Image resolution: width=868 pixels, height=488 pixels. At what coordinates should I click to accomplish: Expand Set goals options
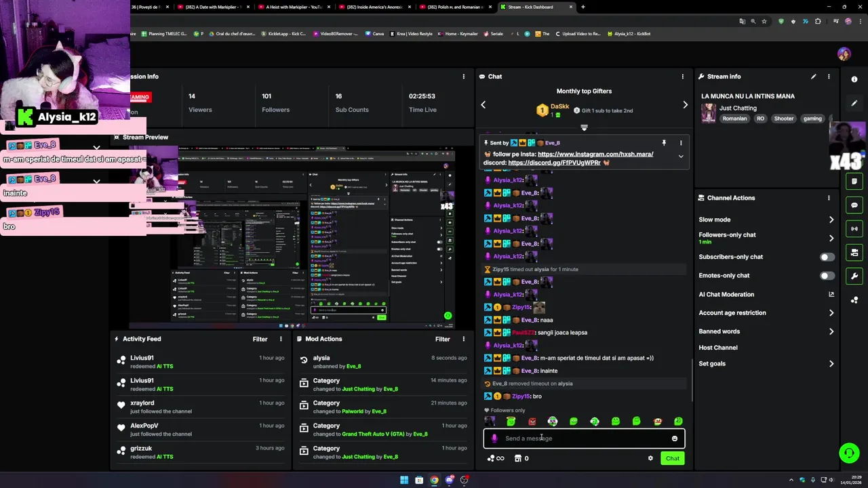[x=831, y=364]
